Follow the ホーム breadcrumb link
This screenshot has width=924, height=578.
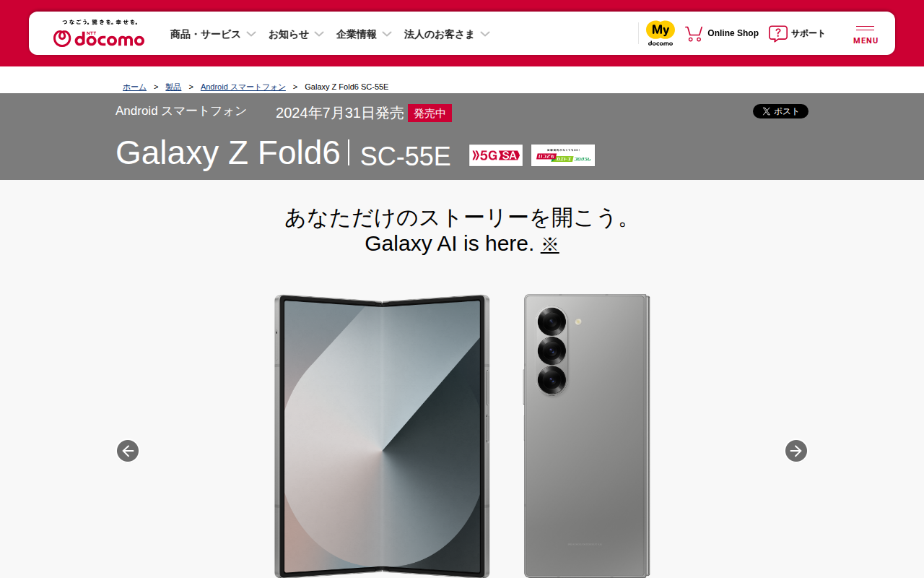tap(134, 87)
